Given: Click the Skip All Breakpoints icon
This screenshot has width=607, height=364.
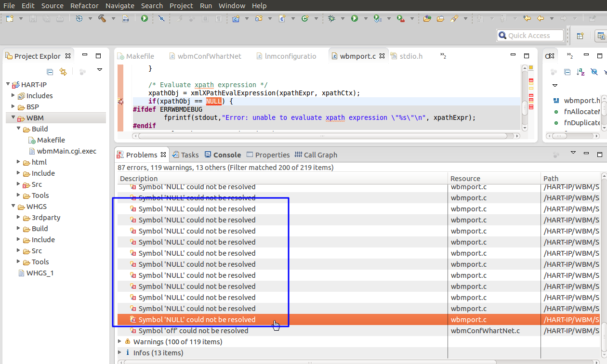Looking at the screenshot, I should point(161,18).
